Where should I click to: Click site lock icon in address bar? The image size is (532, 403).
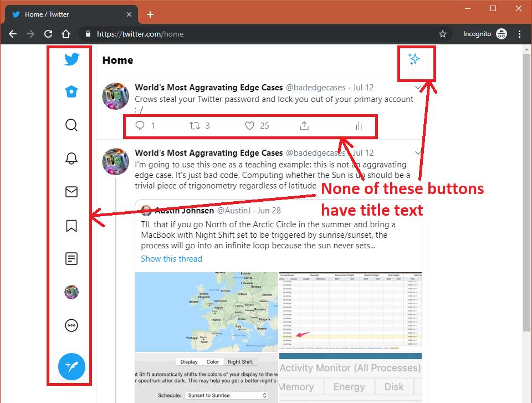pos(88,34)
